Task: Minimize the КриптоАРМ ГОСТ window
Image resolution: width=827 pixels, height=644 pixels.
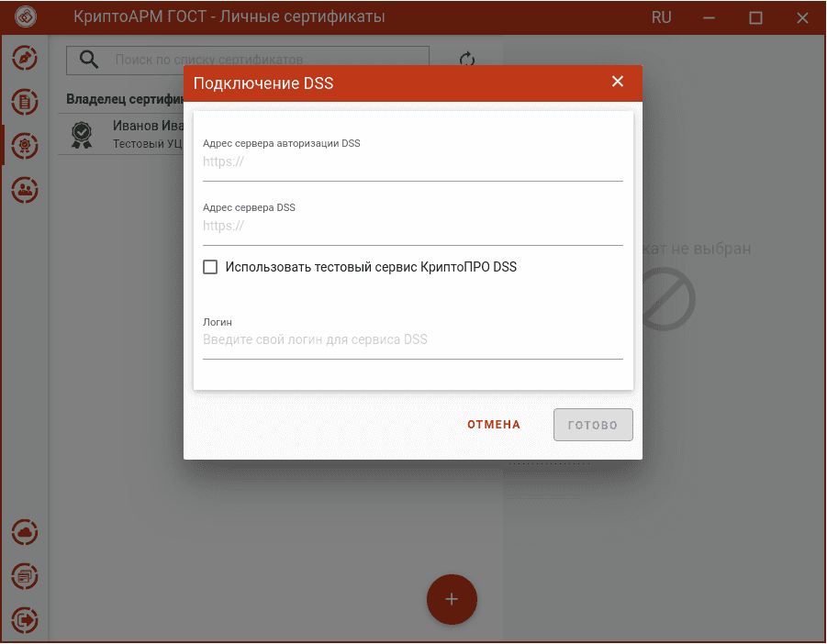Action: (x=709, y=18)
